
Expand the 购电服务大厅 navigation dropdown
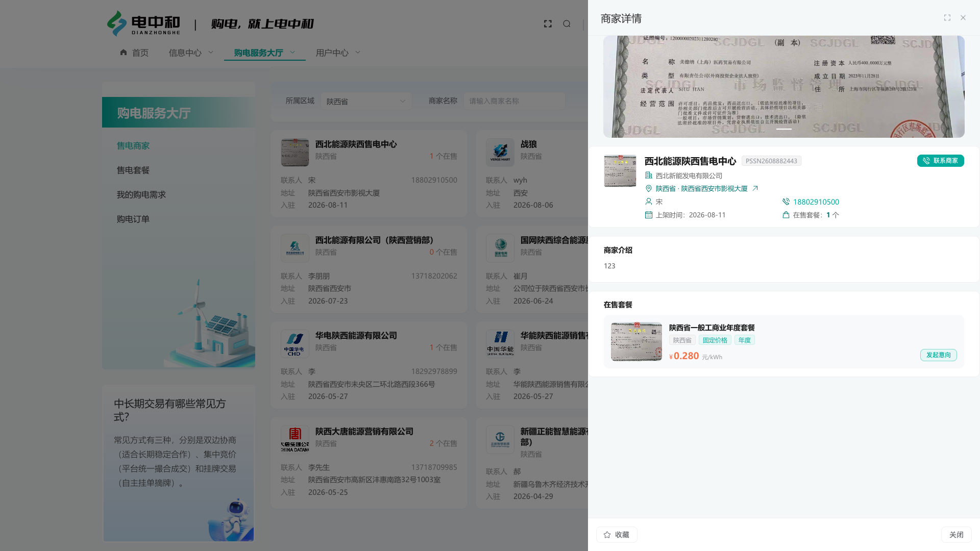264,53
